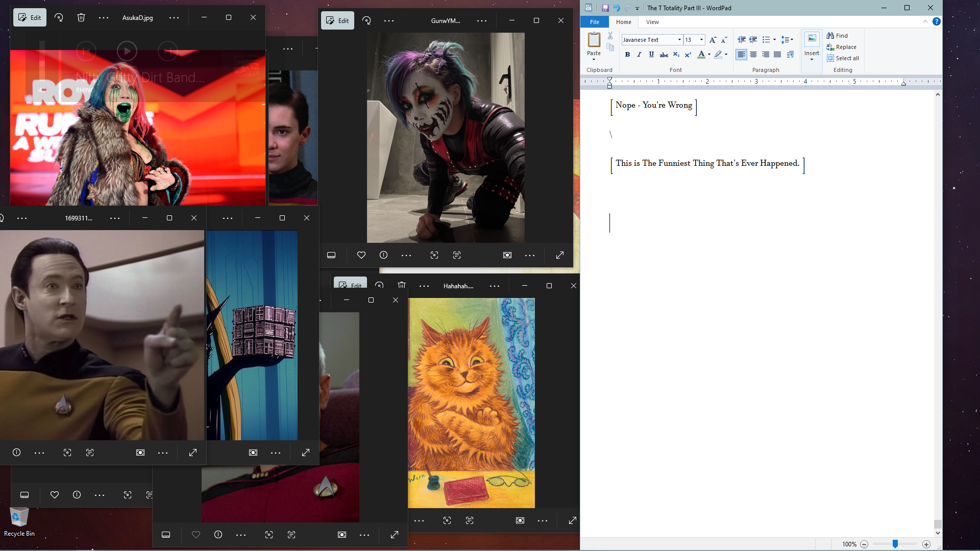
Task: Click the Paste clipboard icon in WordPad
Action: tap(594, 40)
